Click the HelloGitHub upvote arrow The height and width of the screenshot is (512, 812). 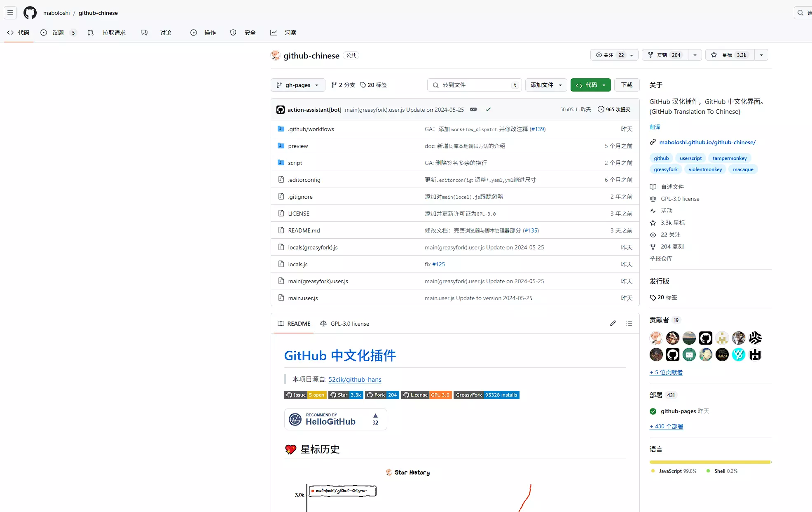pos(375,416)
